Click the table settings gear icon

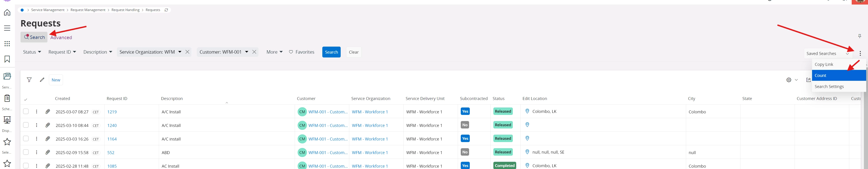click(788, 80)
